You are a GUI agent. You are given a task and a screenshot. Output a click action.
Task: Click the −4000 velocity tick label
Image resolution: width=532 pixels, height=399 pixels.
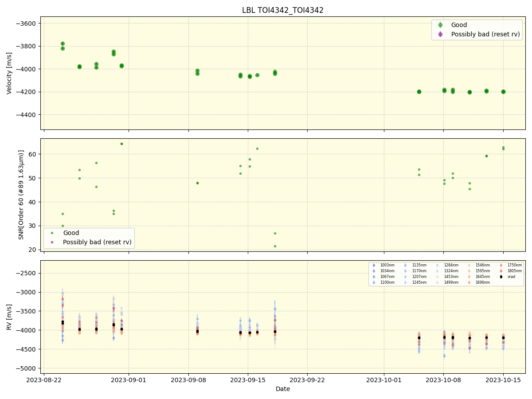click(27, 69)
